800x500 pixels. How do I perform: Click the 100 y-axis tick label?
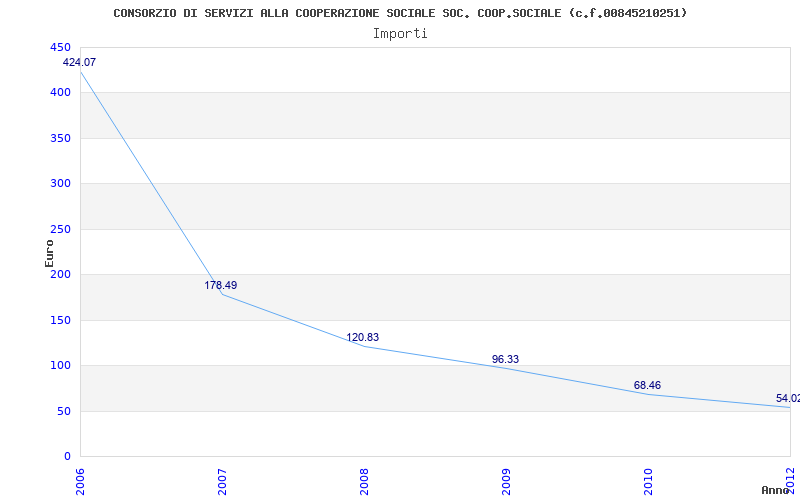[60, 366]
